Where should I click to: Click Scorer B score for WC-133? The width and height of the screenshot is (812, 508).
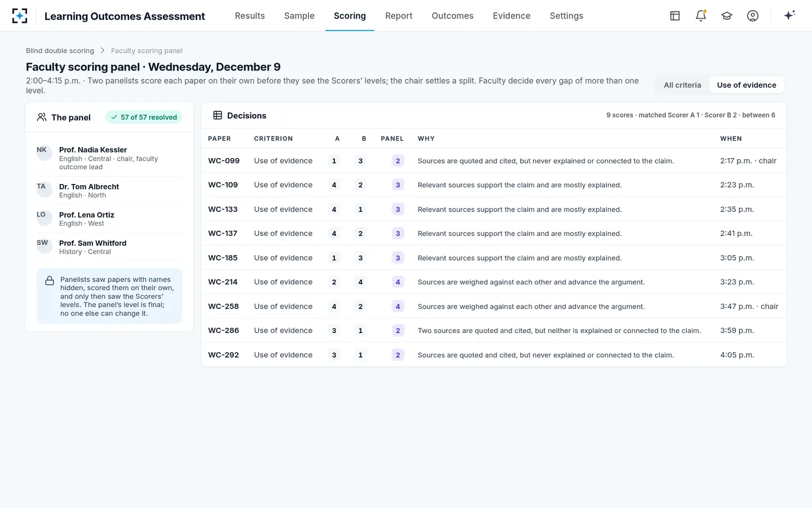(x=360, y=209)
